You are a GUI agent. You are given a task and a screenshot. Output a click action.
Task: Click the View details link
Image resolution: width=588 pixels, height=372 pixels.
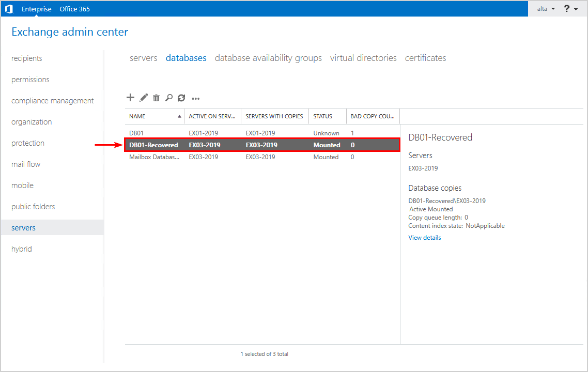425,238
